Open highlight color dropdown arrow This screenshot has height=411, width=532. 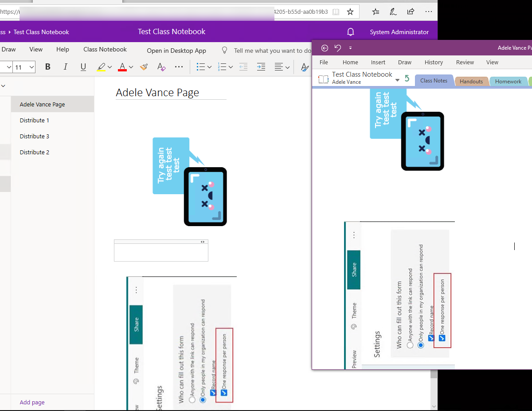pyautogui.click(x=109, y=67)
